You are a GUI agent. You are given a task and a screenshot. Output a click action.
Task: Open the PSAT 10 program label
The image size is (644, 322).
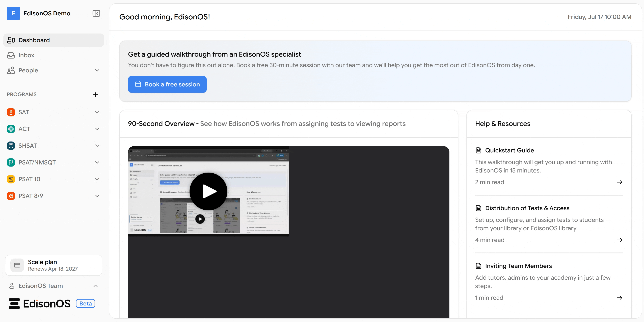(x=30, y=179)
